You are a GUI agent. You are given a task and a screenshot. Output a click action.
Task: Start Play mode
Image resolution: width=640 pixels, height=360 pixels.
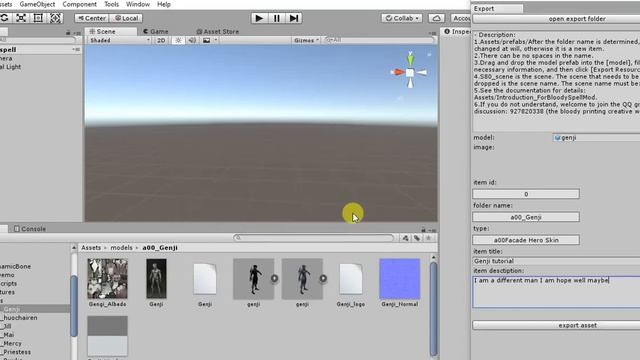[x=259, y=18]
